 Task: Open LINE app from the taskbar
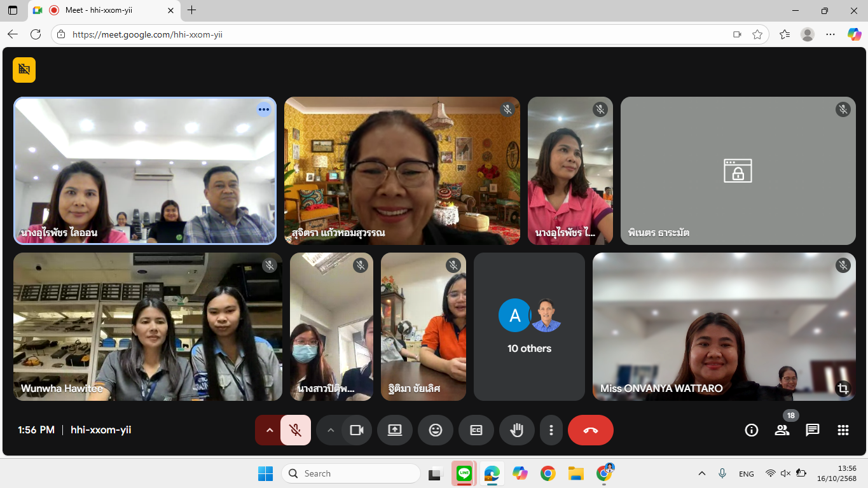464,473
